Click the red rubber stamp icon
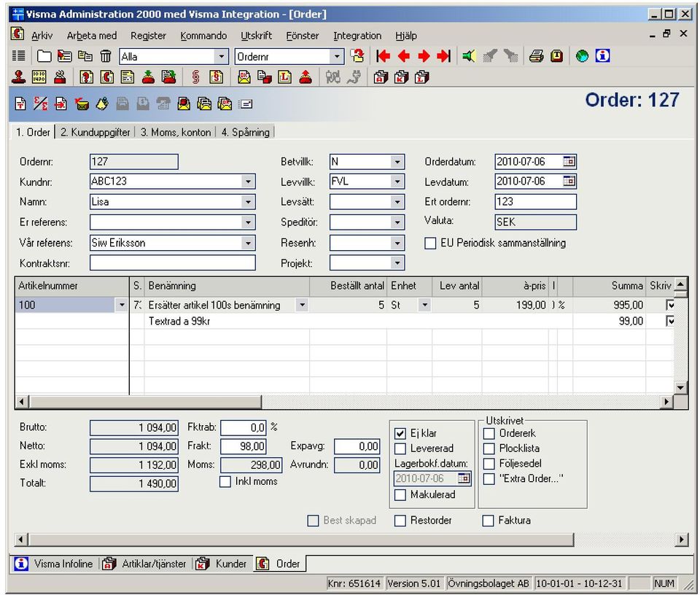Screen dimensions: 700x595 tap(19, 77)
